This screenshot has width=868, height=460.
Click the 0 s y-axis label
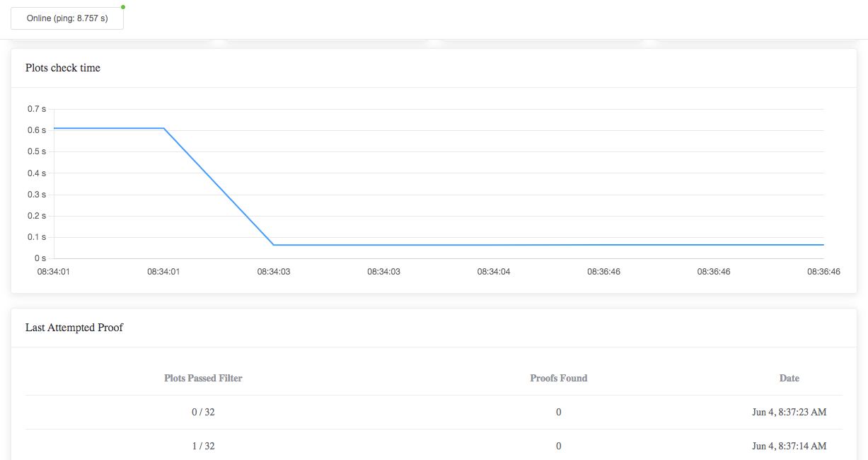coord(40,258)
